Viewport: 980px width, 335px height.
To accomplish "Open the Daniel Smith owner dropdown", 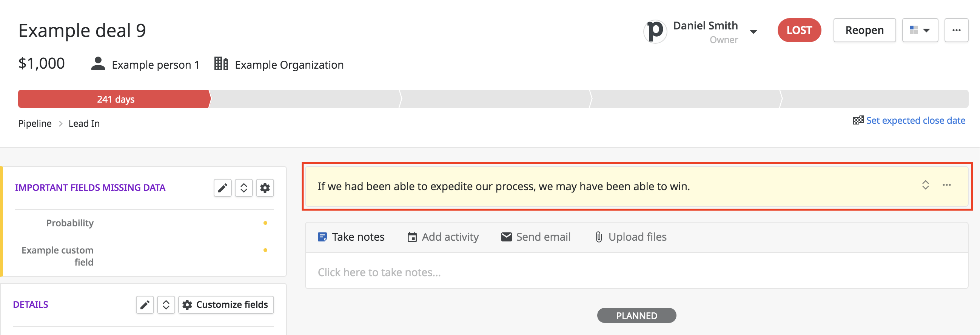I will point(753,32).
